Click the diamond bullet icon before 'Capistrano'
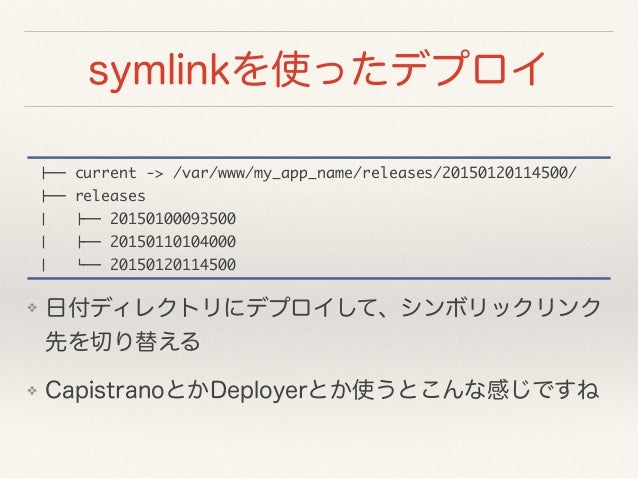The height and width of the screenshot is (479, 638). tap(32, 391)
